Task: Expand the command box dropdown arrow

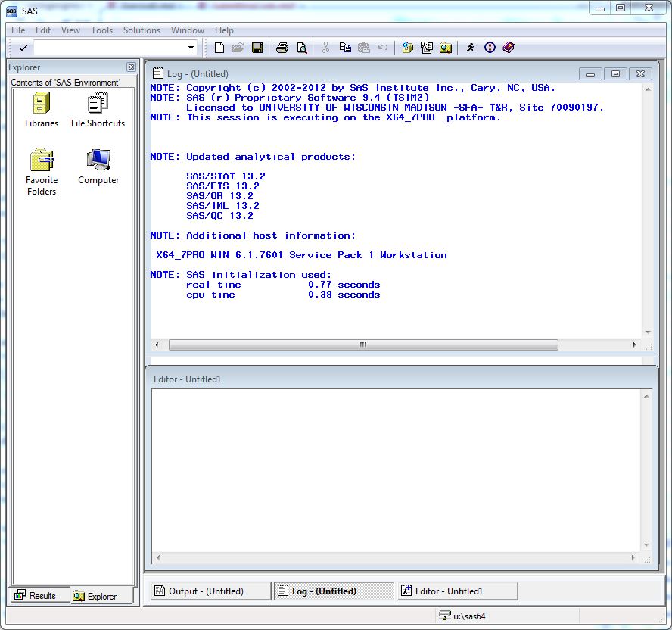Action: pos(191,48)
